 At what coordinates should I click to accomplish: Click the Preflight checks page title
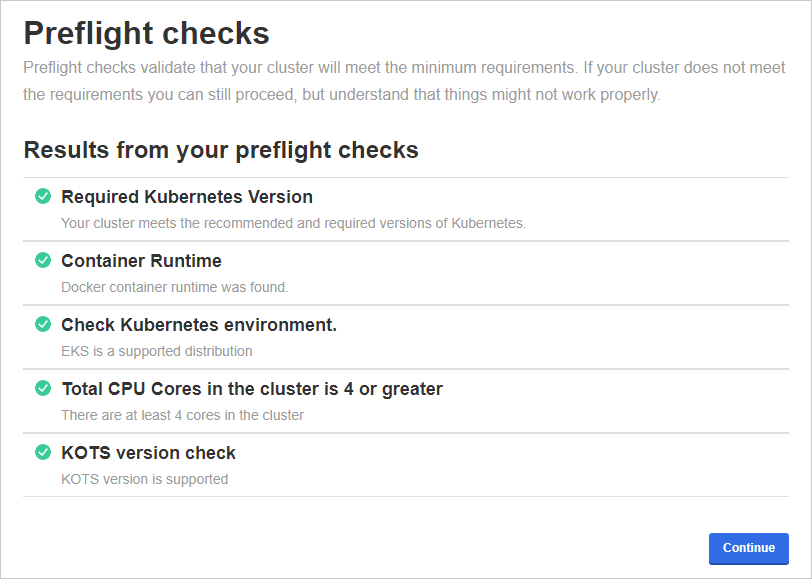point(146,33)
